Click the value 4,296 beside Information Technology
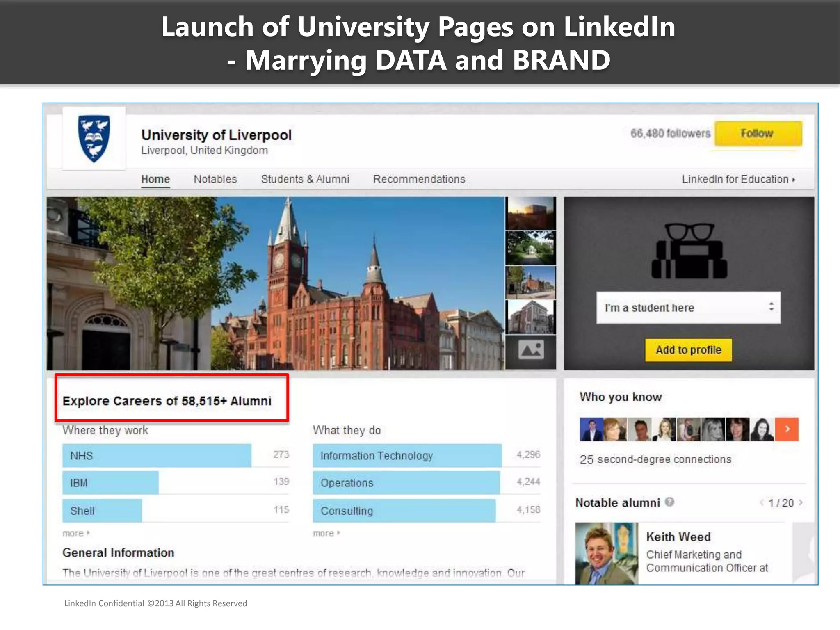Image resolution: width=840 pixels, height=630 pixels. pyautogui.click(x=528, y=454)
